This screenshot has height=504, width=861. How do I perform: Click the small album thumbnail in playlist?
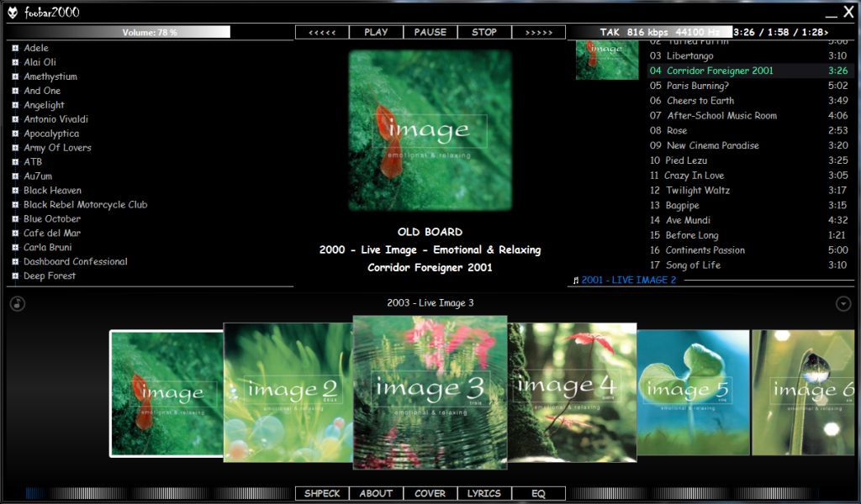coord(607,60)
